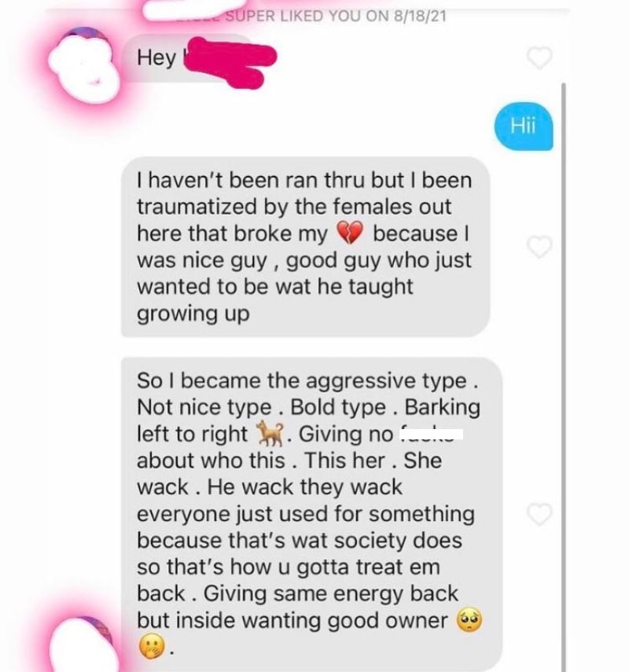Select the blue "Hii" reply bubble
The width and height of the screenshot is (629, 672).
pyautogui.click(x=524, y=127)
